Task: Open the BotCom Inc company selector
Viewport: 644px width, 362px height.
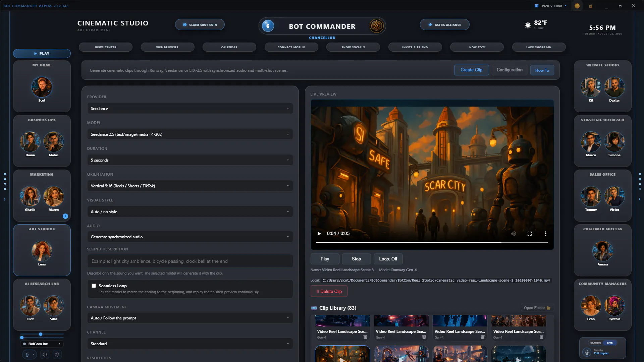Action: 42,344
